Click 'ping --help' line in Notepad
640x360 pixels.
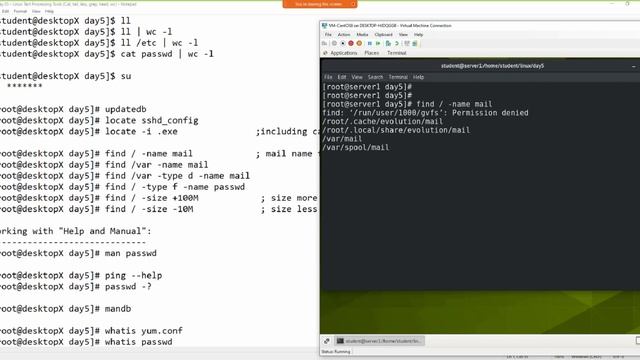[133, 276]
